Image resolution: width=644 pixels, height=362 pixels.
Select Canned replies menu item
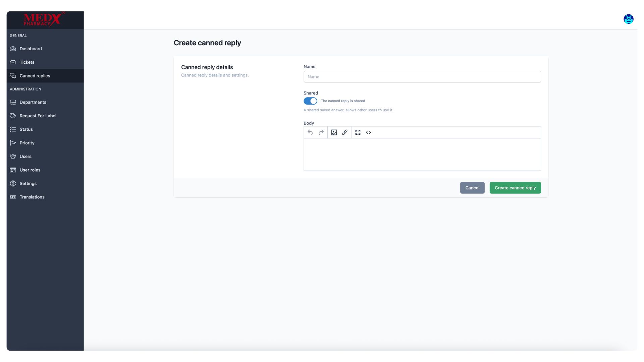[x=45, y=76]
